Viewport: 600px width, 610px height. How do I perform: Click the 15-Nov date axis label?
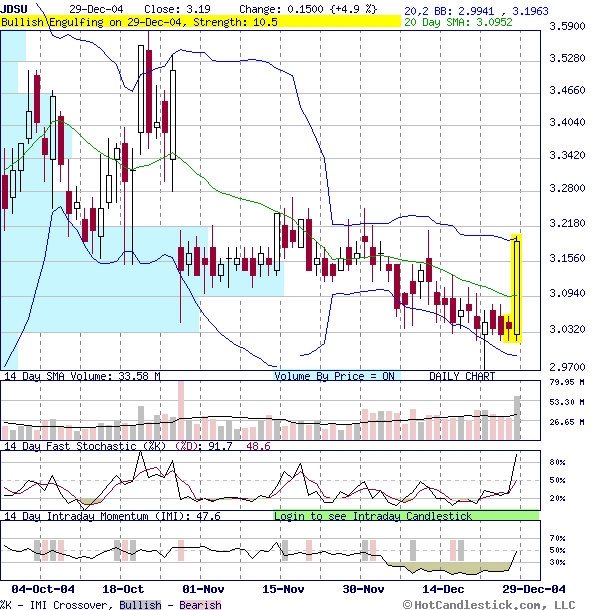[x=283, y=589]
